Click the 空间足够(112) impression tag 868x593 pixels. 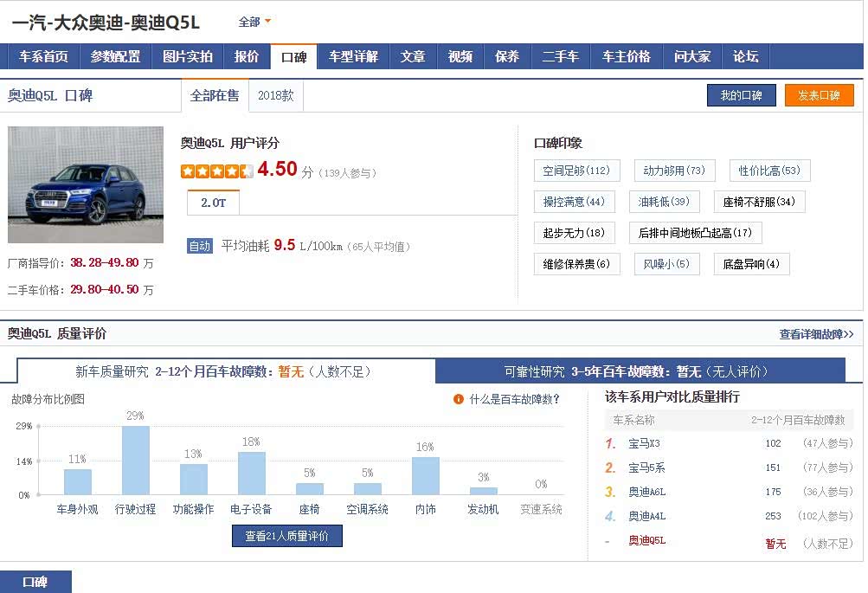576,171
